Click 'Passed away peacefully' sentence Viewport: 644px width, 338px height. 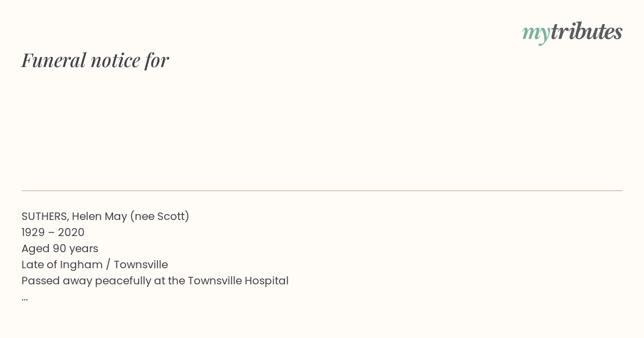(155, 281)
